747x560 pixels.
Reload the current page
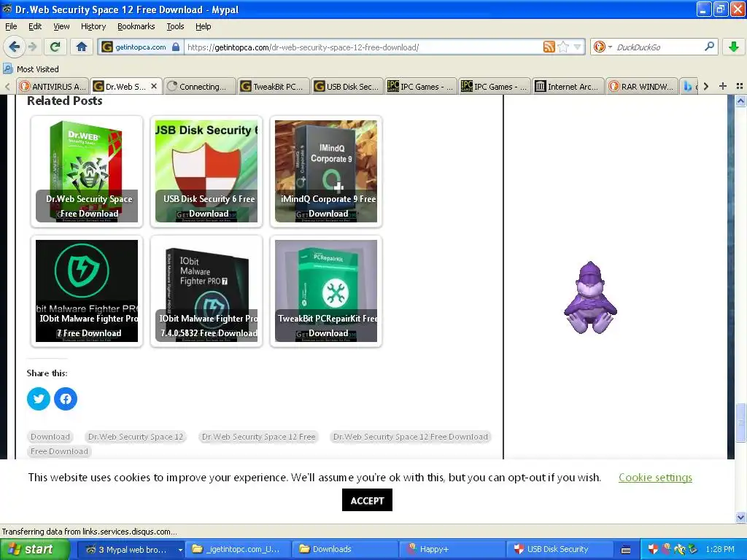55,47
